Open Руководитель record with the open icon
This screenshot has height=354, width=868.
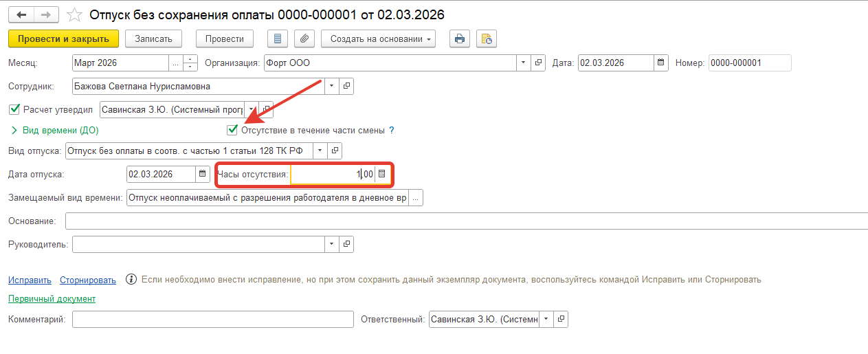point(346,244)
